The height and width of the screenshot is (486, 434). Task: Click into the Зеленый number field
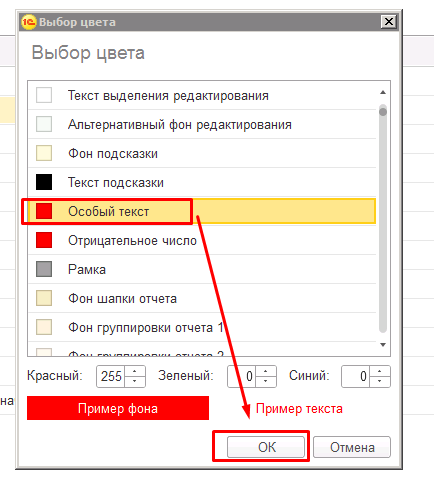coord(242,376)
